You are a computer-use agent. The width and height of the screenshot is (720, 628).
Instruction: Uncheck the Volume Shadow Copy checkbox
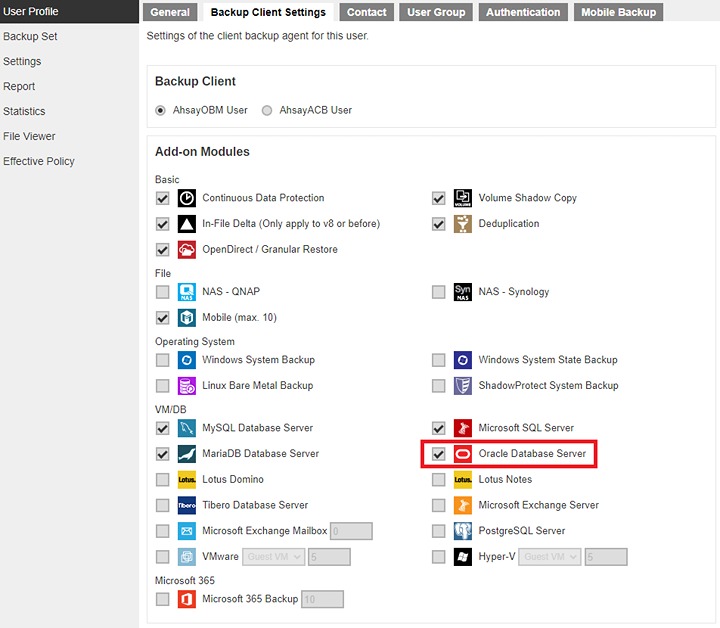439,198
